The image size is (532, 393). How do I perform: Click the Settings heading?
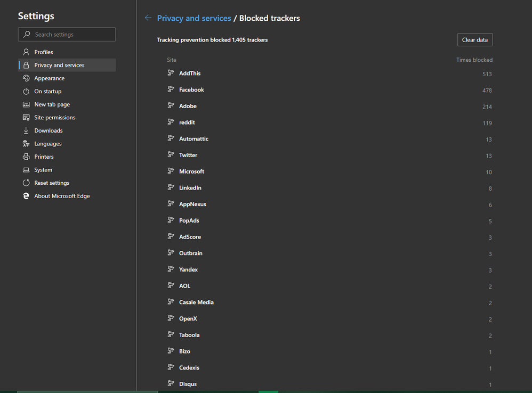point(36,16)
